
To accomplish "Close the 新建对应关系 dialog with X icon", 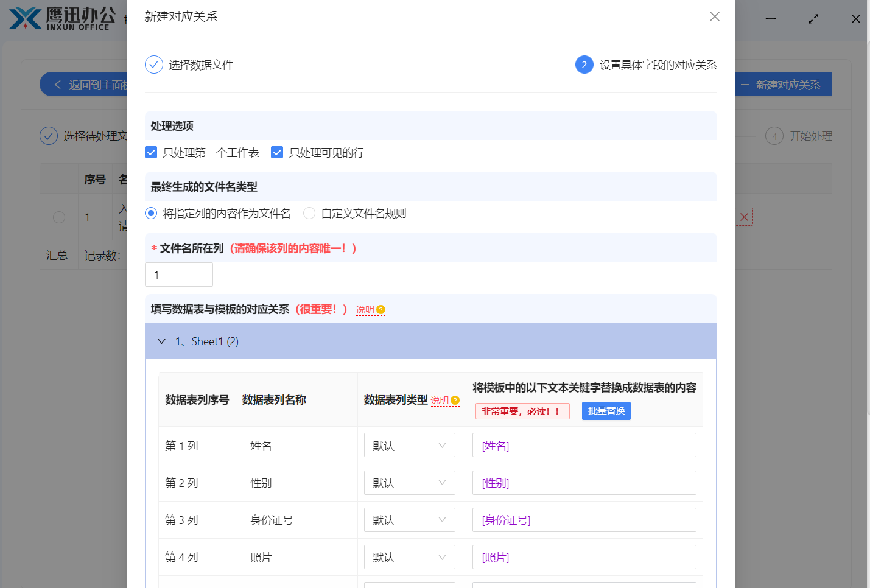I will click(x=714, y=16).
